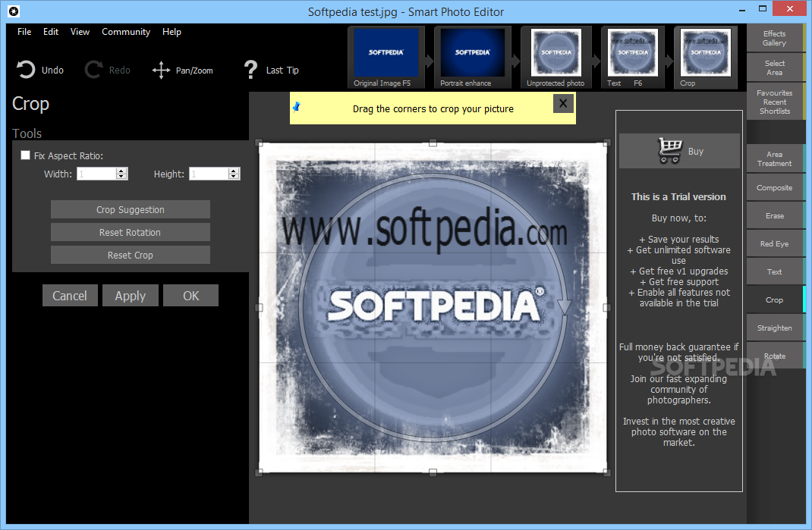This screenshot has height=530, width=812.
Task: Decrease Width value with down stepper arrow
Action: (x=121, y=177)
